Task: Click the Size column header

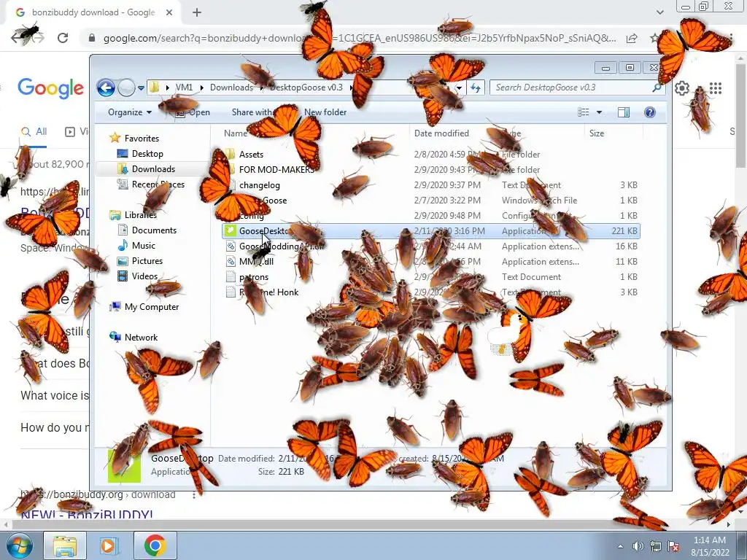Action: [x=597, y=133]
